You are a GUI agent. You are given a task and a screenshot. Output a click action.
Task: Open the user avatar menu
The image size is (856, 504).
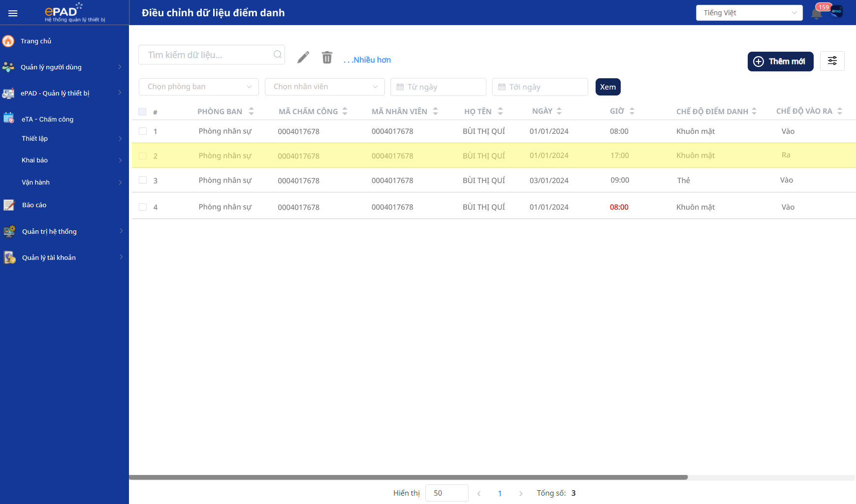click(837, 12)
